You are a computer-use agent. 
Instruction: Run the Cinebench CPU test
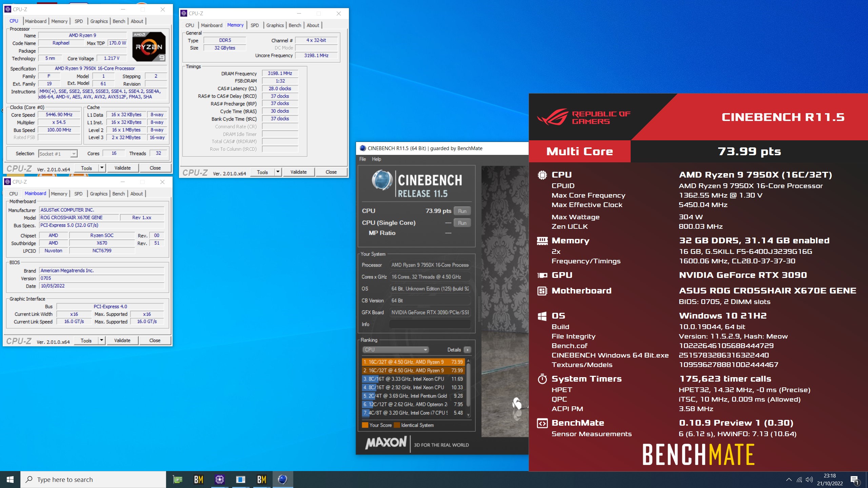462,211
